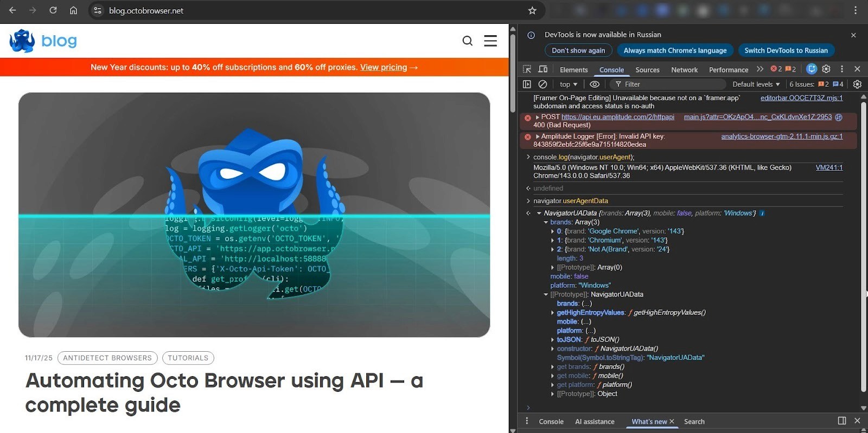The width and height of the screenshot is (868, 433).
Task: Click the Don't show again button
Action: coord(578,50)
